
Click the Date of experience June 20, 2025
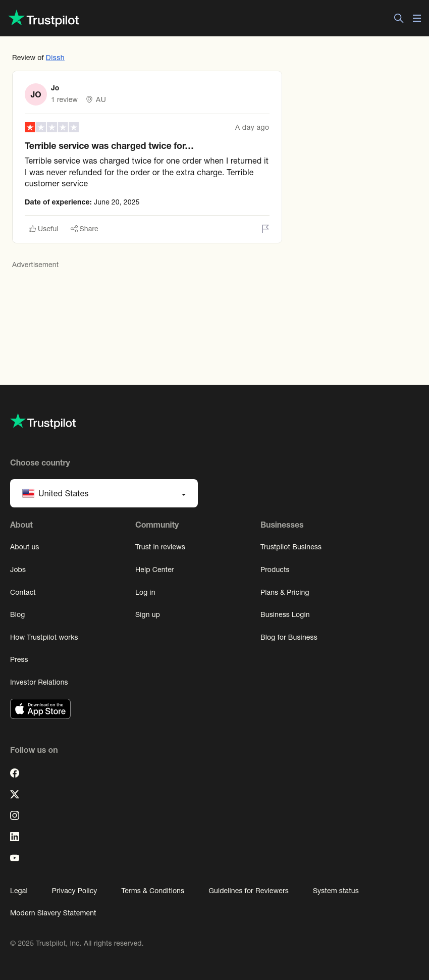[82, 202]
